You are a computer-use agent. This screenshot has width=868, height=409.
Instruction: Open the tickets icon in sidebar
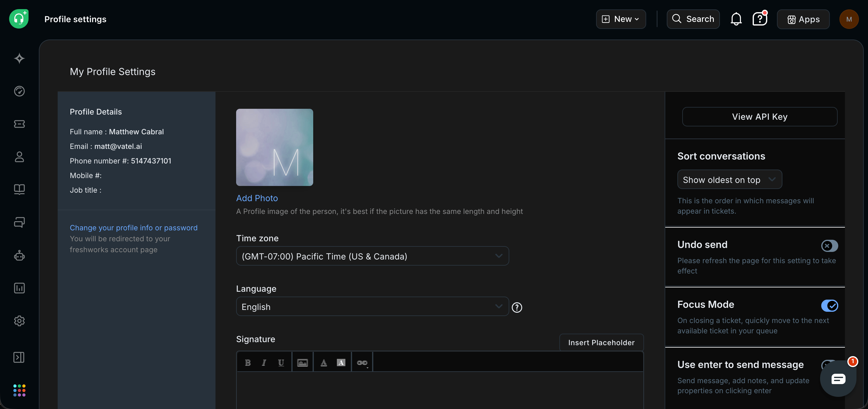19,124
